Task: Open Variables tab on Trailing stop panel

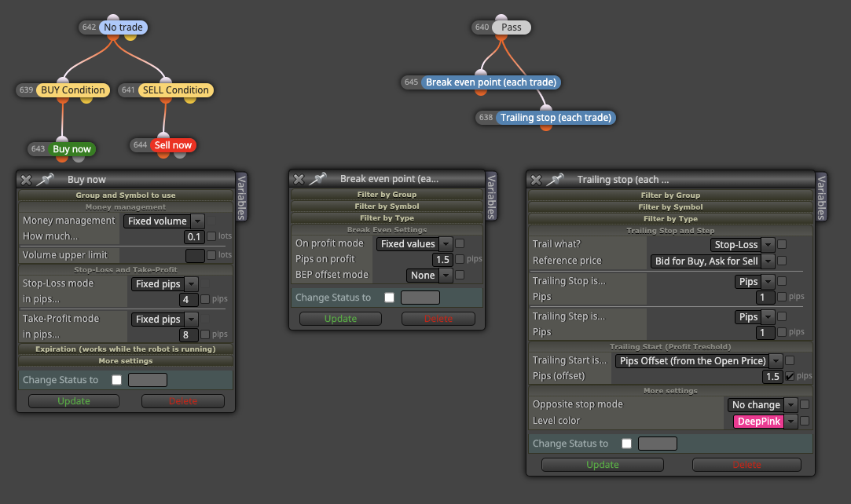Action: coord(821,197)
